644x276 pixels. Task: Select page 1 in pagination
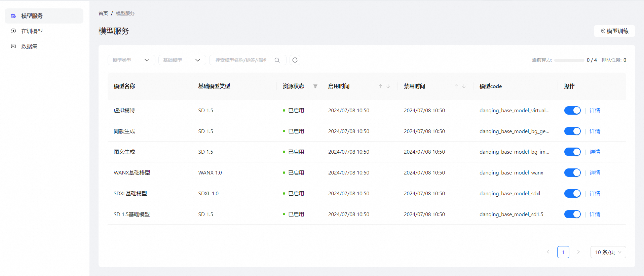(x=563, y=252)
